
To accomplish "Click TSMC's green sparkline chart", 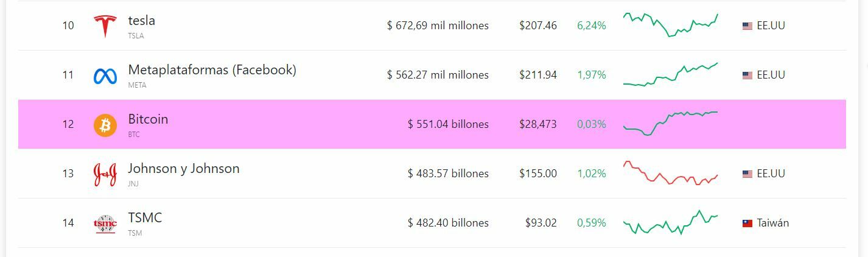I will 670,223.
